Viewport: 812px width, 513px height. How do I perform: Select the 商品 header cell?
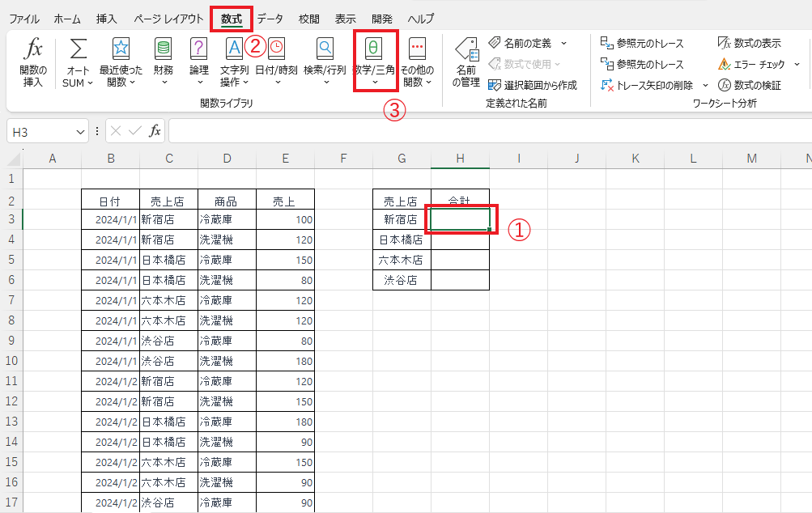click(x=227, y=201)
